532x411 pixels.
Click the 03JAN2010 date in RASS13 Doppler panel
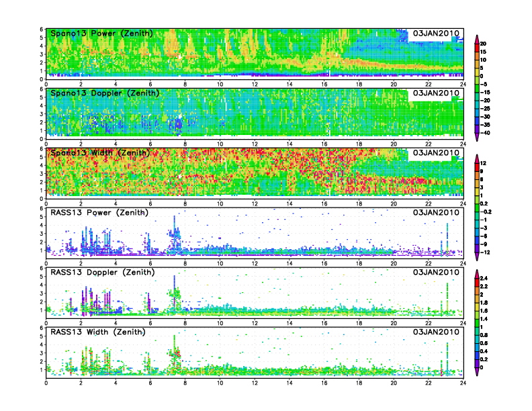[x=436, y=272]
